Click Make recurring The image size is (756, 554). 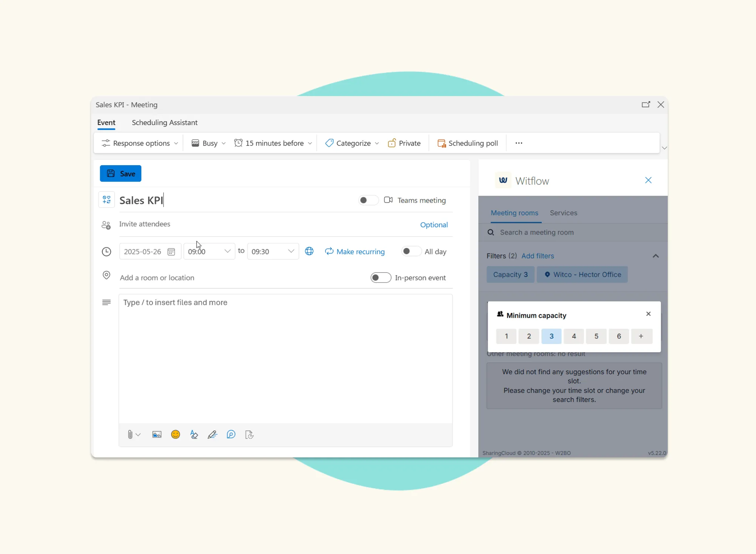pyautogui.click(x=355, y=252)
